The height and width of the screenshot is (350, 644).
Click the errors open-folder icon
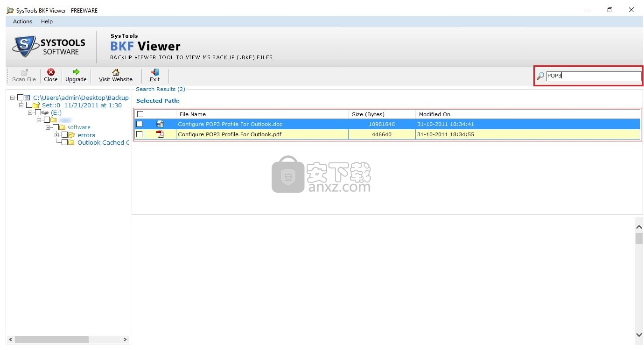71,135
